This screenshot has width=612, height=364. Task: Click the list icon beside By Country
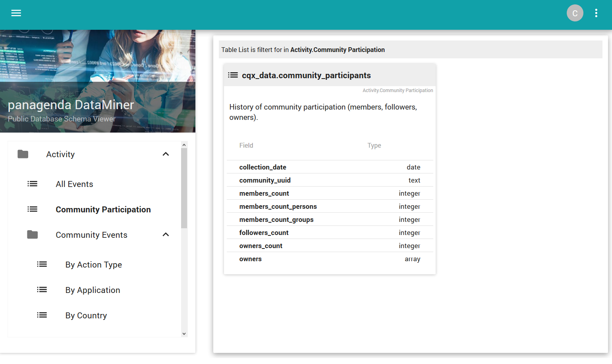(42, 315)
